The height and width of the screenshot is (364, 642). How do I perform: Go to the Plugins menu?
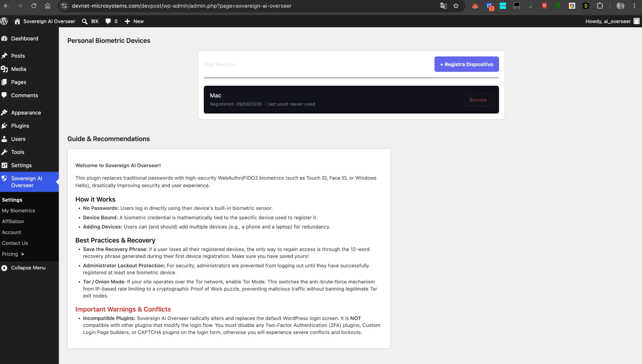pyautogui.click(x=29, y=126)
